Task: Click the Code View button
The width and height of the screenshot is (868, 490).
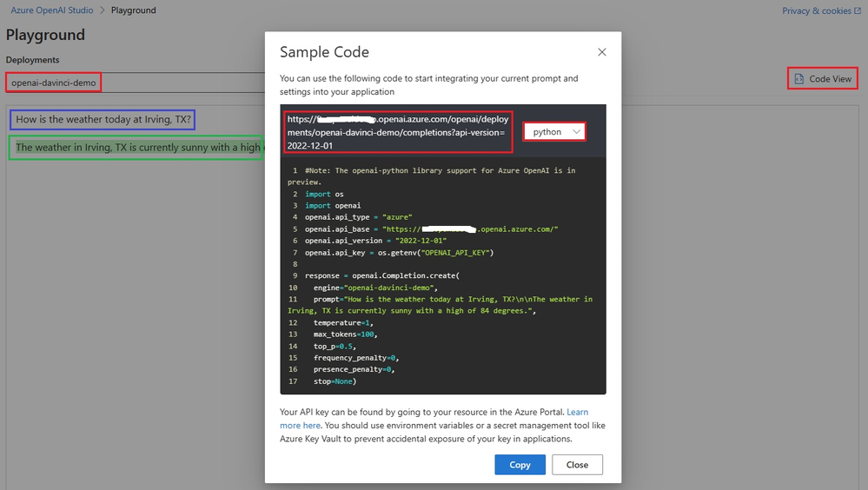Action: click(x=823, y=78)
